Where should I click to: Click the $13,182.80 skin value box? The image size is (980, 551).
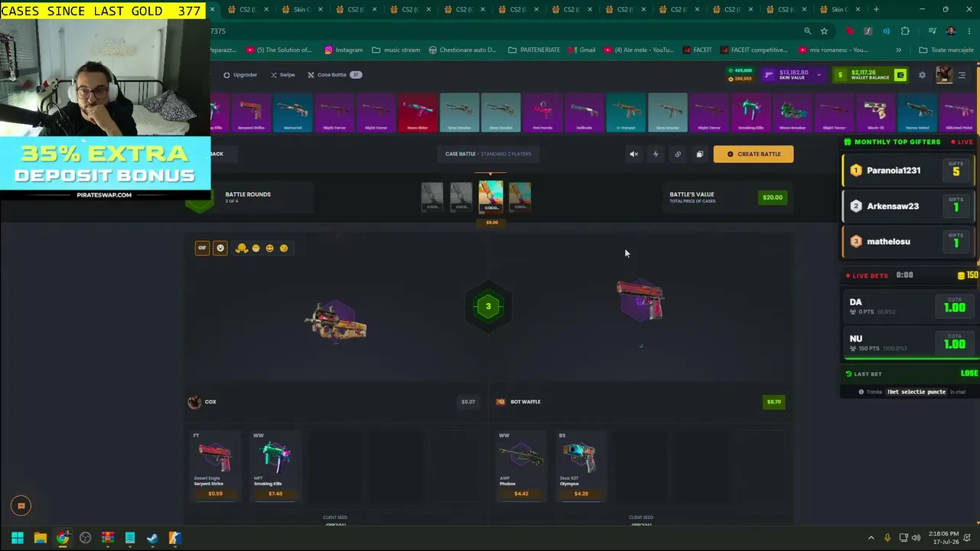tap(793, 75)
